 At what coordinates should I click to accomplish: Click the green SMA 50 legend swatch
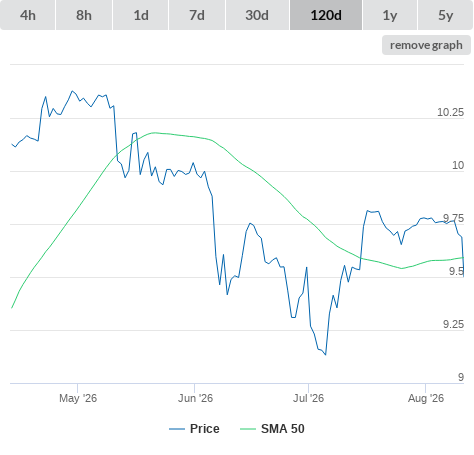248,429
